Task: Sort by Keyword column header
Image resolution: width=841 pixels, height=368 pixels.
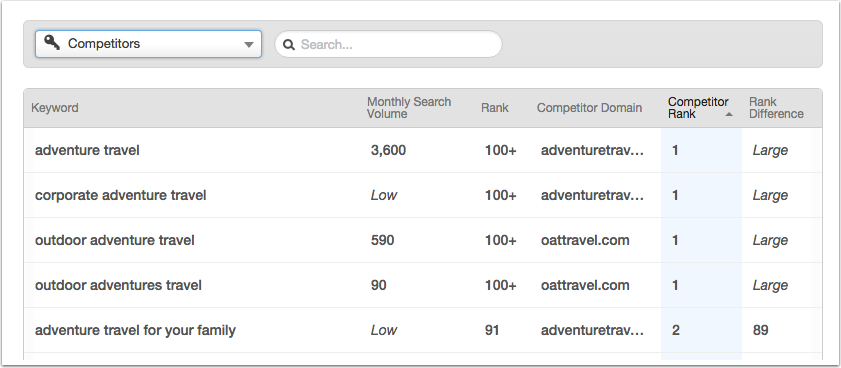Action: point(55,108)
